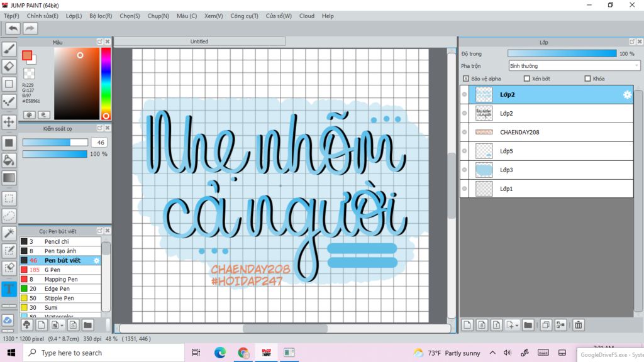Select the Text tool

pyautogui.click(x=9, y=288)
